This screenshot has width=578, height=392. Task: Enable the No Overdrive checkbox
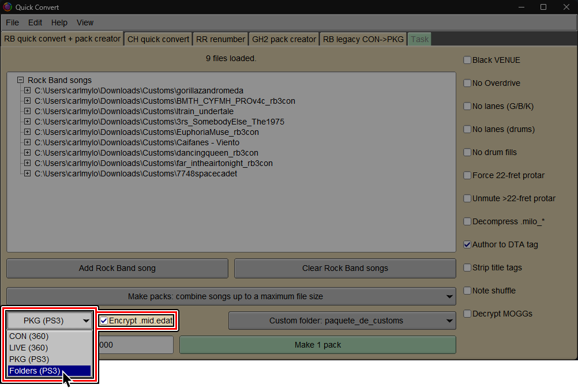467,83
